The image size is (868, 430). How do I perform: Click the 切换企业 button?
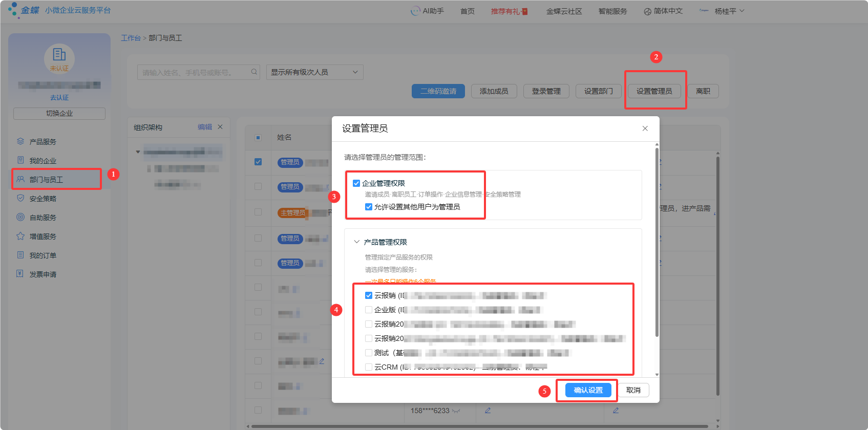pyautogui.click(x=59, y=113)
